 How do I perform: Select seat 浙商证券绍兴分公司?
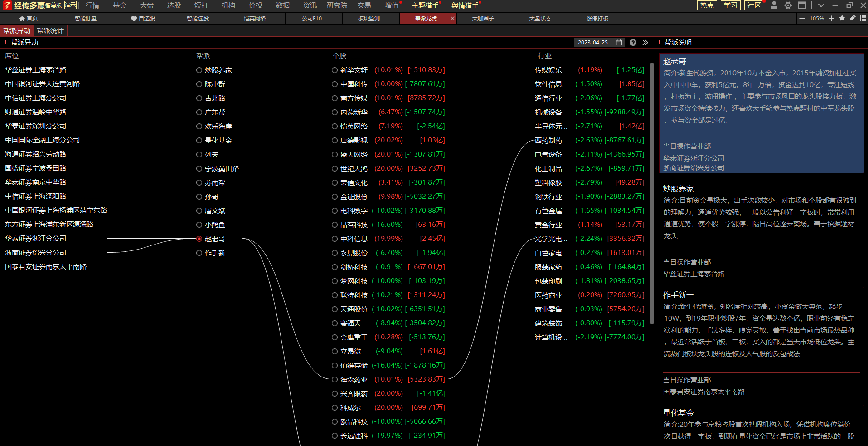point(36,252)
